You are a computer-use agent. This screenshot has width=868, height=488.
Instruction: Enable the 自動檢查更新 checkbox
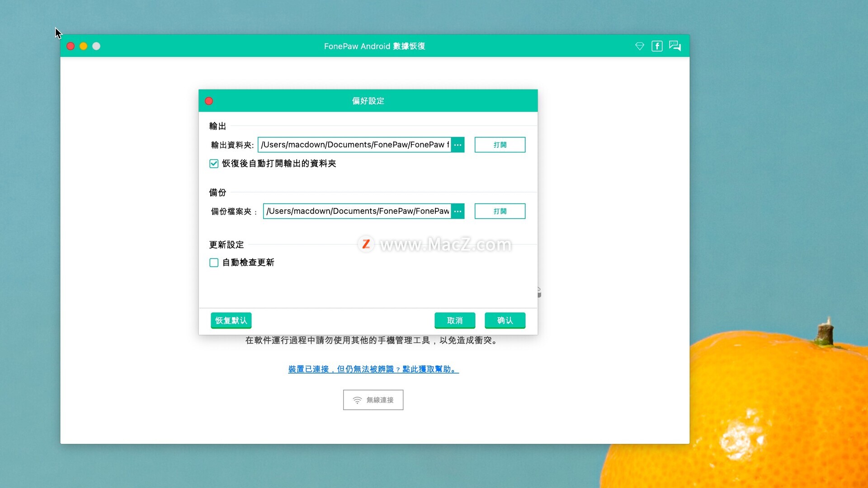click(x=214, y=263)
